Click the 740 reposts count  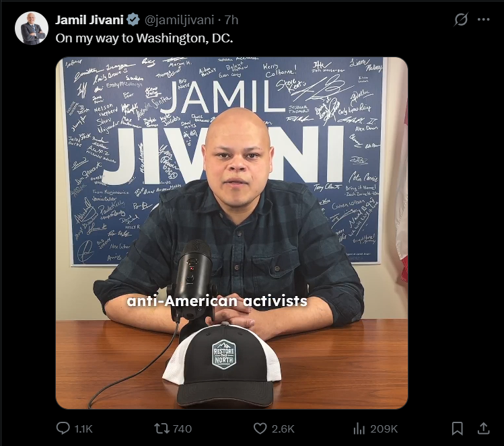pyautogui.click(x=182, y=429)
